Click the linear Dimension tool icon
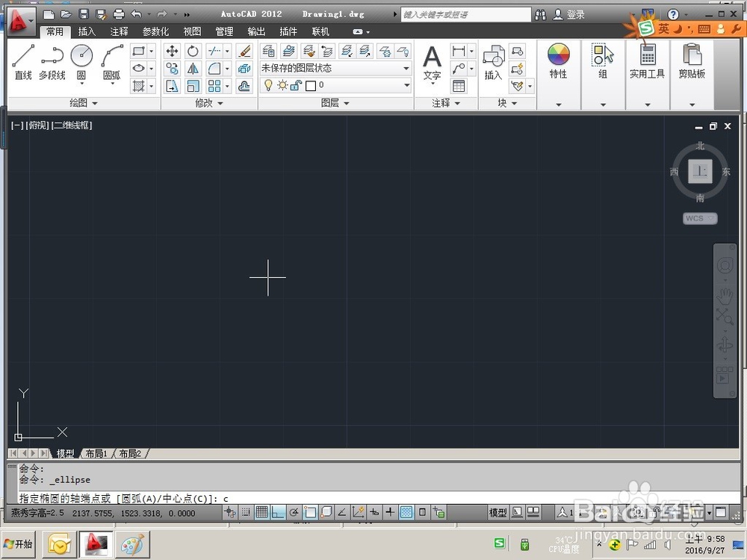Image resolution: width=747 pixels, height=560 pixels. 459,51
